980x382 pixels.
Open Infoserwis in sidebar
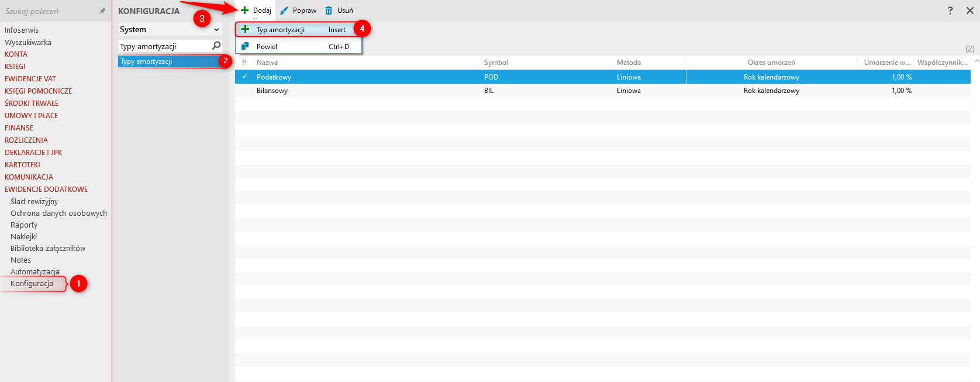22,30
